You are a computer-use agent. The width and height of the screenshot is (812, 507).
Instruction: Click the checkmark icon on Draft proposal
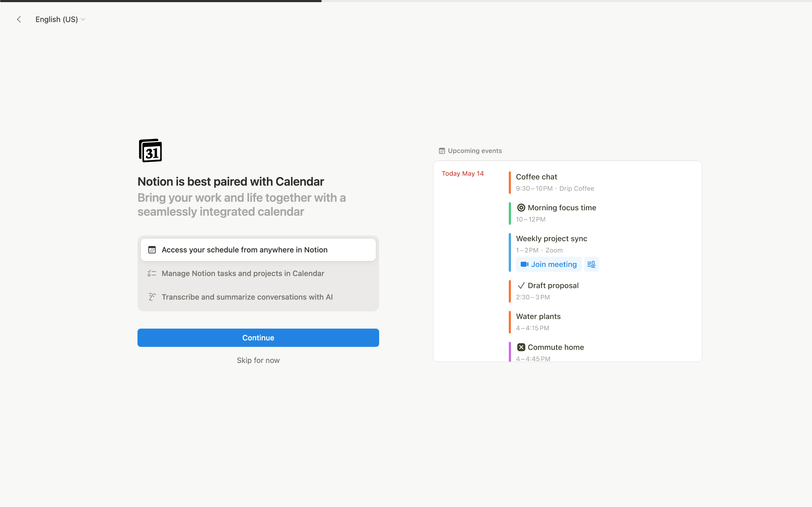point(521,286)
